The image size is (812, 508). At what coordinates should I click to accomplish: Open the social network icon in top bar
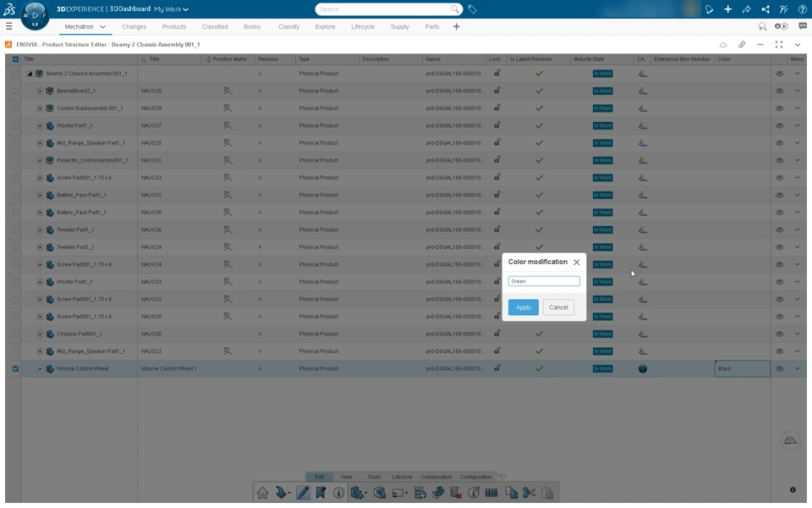click(x=765, y=9)
